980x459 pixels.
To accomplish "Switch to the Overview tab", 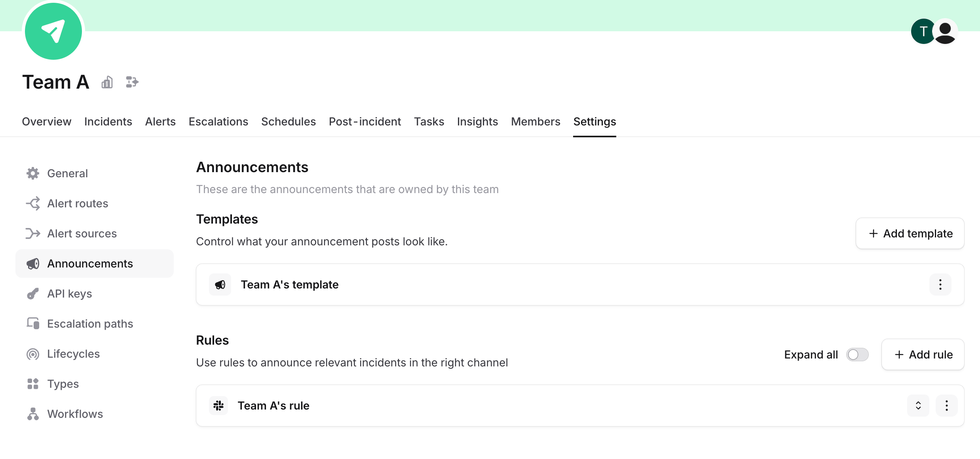I will [47, 121].
